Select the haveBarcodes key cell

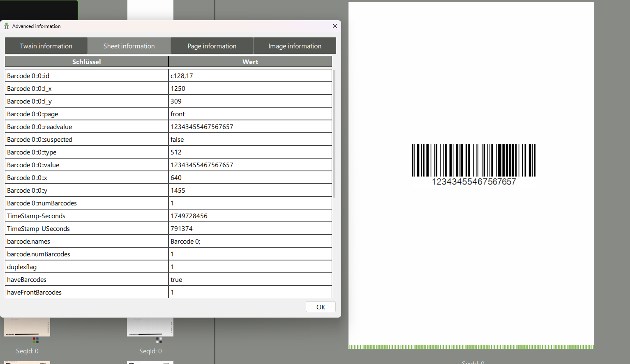(87, 279)
